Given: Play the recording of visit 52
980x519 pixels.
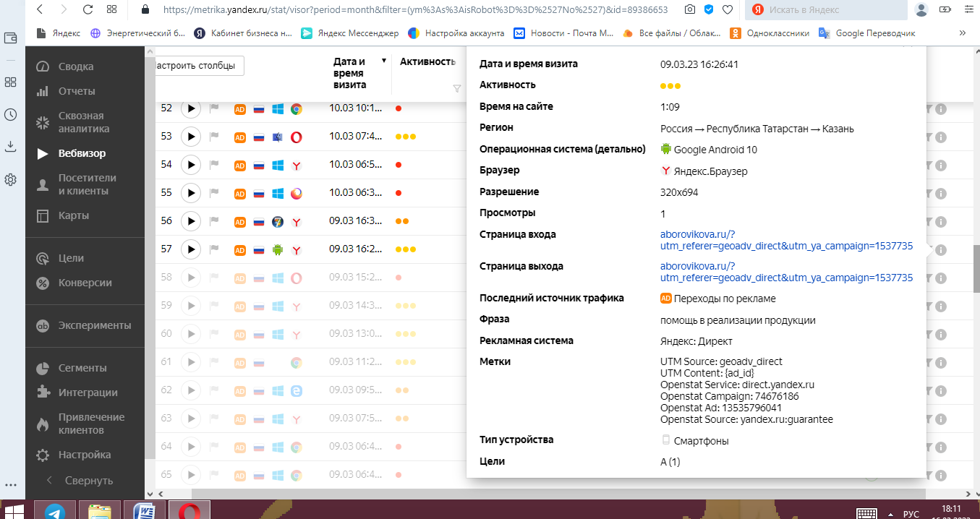Looking at the screenshot, I should point(190,108).
